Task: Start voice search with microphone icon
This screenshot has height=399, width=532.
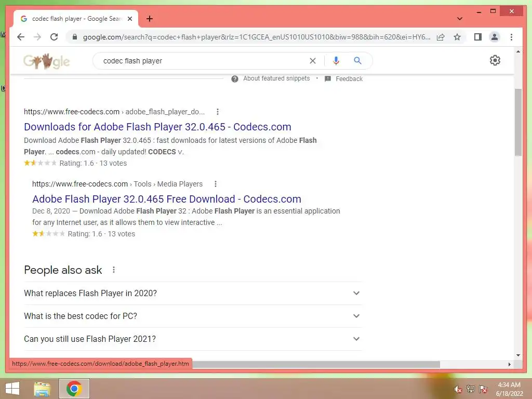Action: click(x=336, y=61)
